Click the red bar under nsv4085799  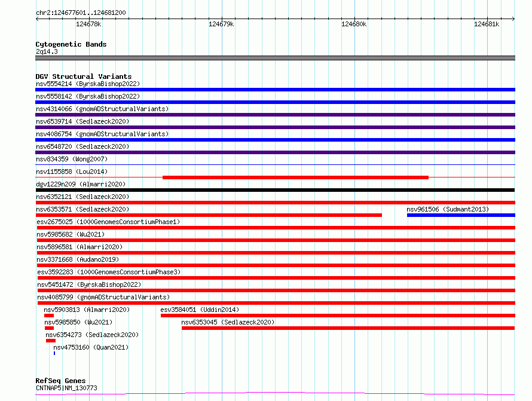tap(276, 303)
